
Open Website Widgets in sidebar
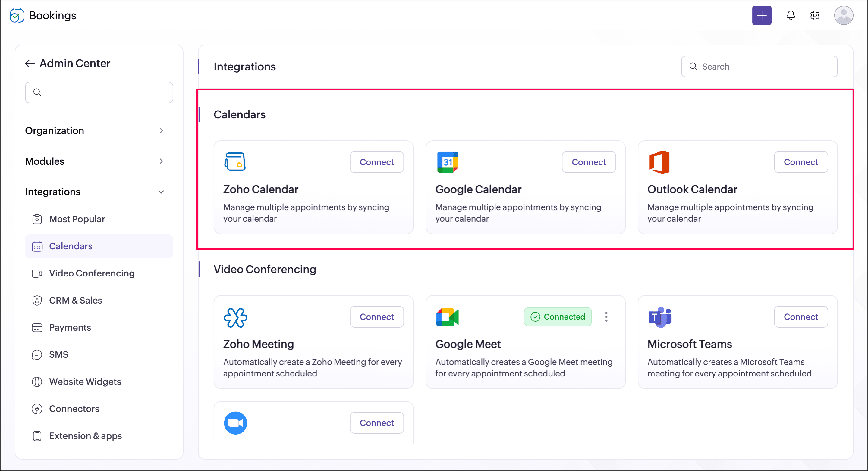tap(99, 382)
